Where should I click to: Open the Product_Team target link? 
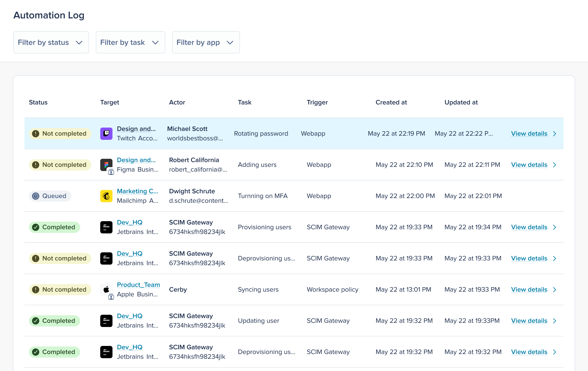(138, 285)
